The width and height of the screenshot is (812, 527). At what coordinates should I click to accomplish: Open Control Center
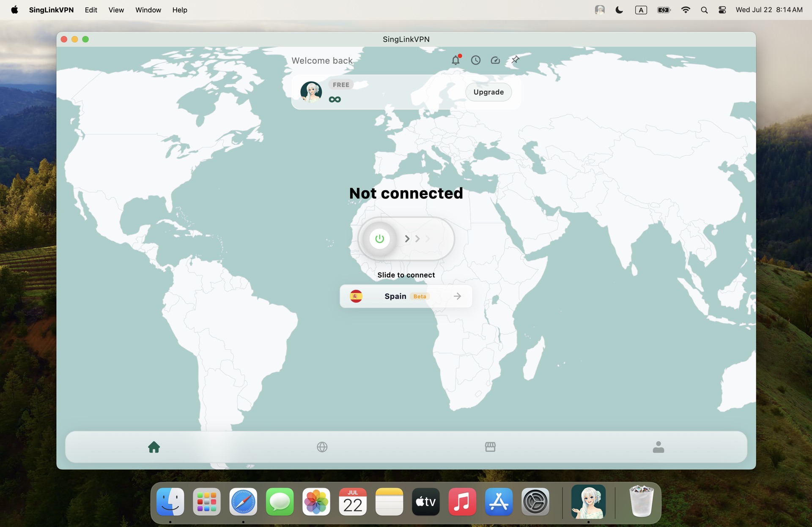pyautogui.click(x=722, y=10)
